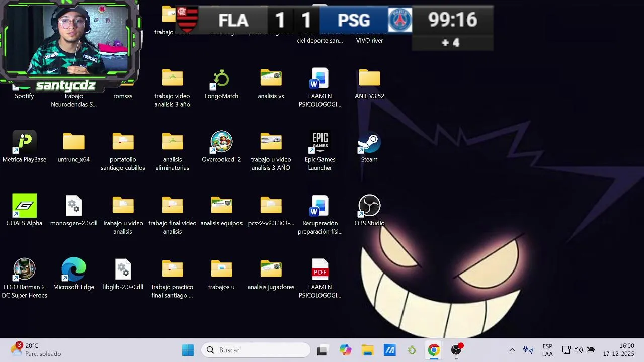Open the analisis jugadores folder
This screenshot has height=362, width=644.
click(x=271, y=275)
